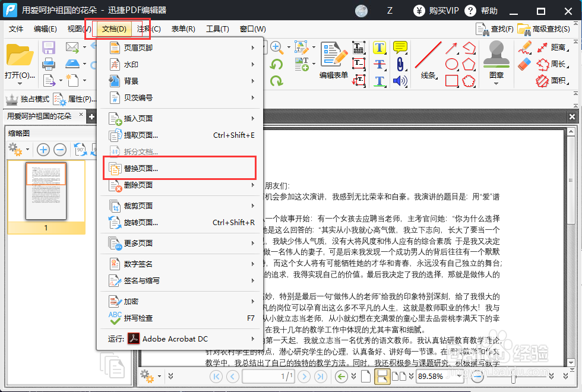Screen dimensions: 582x392
Task: Toggle the highlighted single page layout button
Action: pyautogui.click(x=382, y=377)
